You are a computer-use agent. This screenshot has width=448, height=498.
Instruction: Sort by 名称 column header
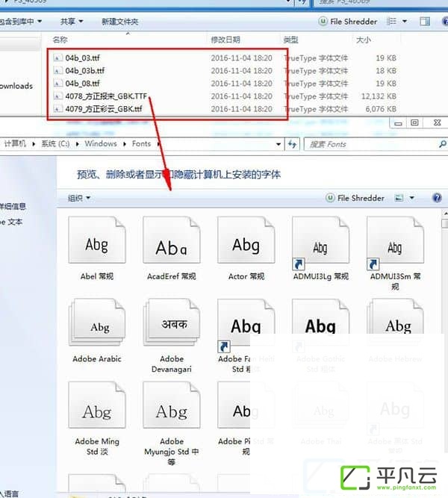[x=60, y=40]
